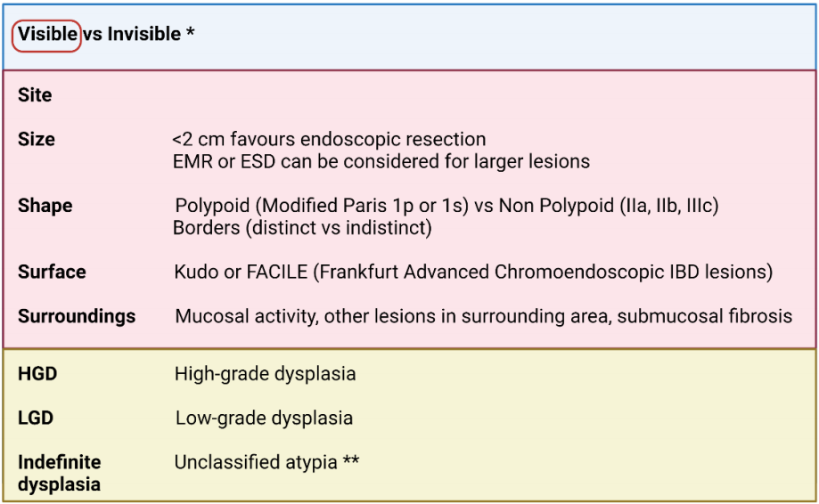Select the Indefinite dysplasia label
The width and height of the screenshot is (819, 504).
60,473
